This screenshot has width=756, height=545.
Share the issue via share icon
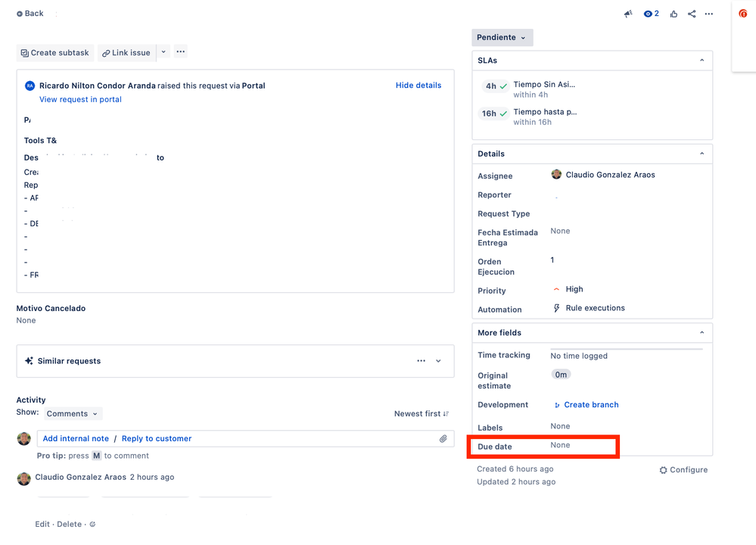coord(692,14)
